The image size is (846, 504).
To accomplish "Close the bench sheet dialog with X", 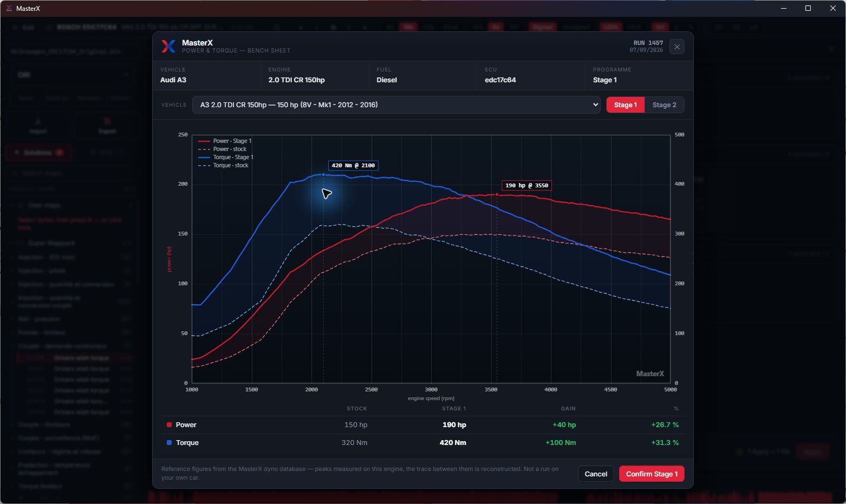I will tap(677, 47).
